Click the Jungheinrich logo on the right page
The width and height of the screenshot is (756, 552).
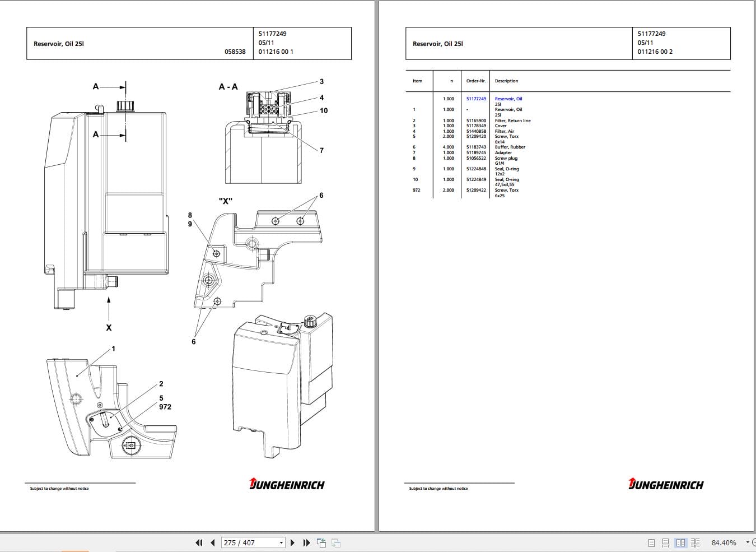click(x=665, y=484)
